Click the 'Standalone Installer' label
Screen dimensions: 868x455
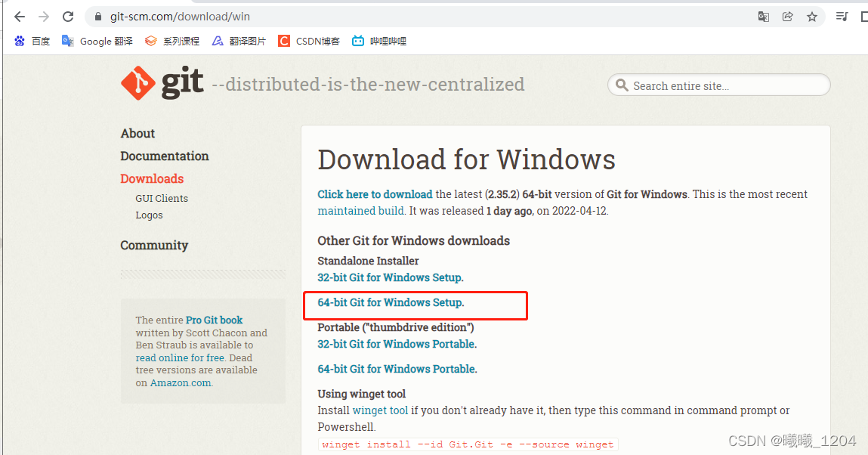(x=368, y=261)
